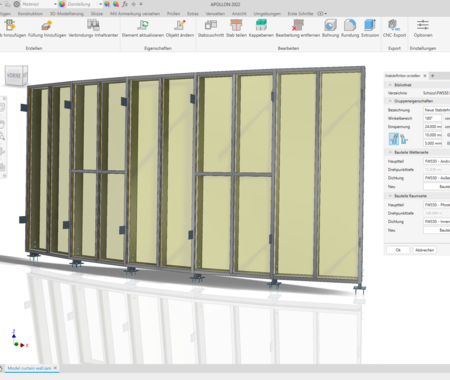Open Optionen settings

tap(423, 28)
